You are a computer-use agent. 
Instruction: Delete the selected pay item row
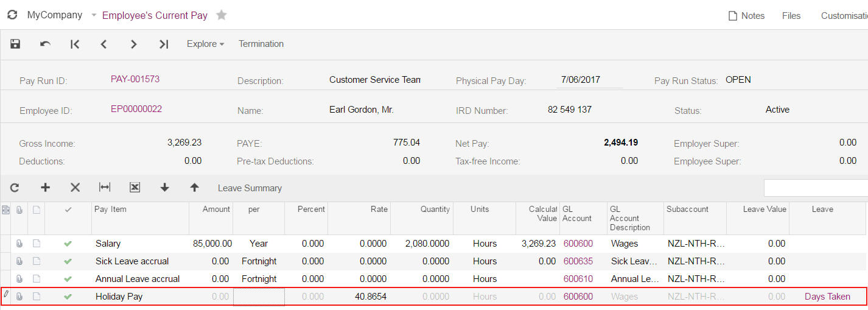pos(75,188)
